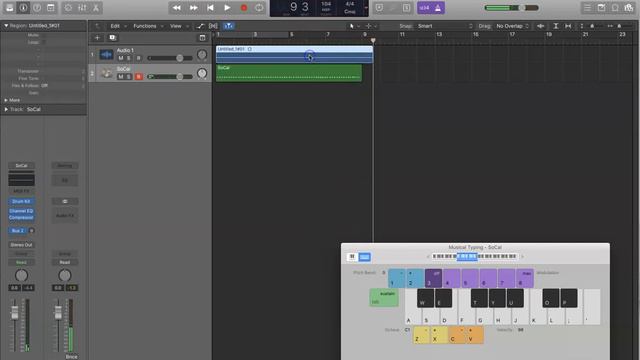Click the red Record button
Viewport: 640px width, 360px height.
tap(244, 8)
